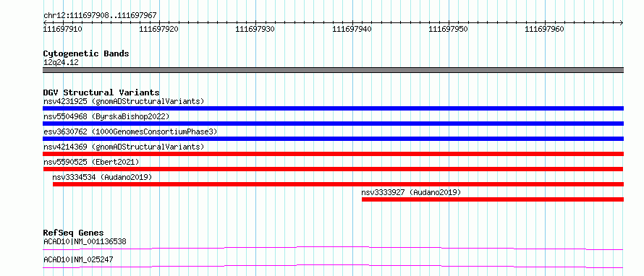Open variant esv3630762 1000Genomes label
Screen dimensions: 644x276
[130, 131]
